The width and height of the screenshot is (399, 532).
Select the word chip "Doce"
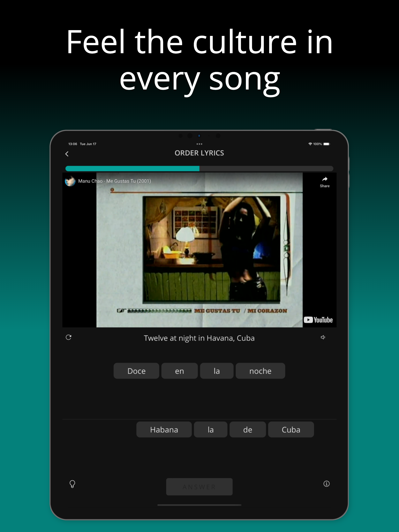click(x=136, y=371)
